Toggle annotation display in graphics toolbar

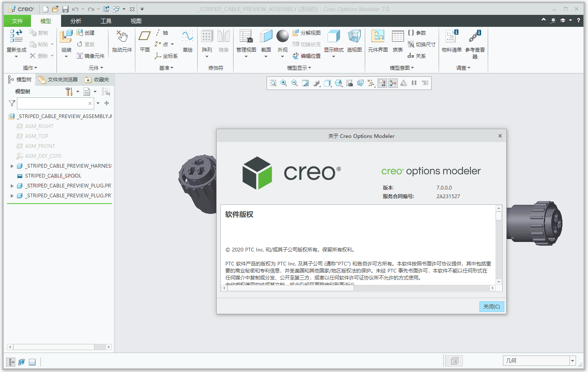382,83
